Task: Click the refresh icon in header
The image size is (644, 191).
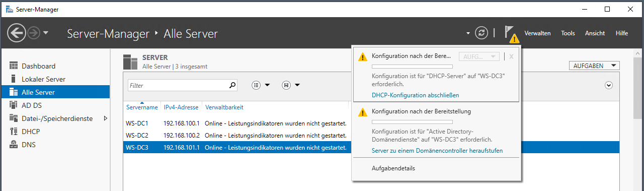Action: 481,33
